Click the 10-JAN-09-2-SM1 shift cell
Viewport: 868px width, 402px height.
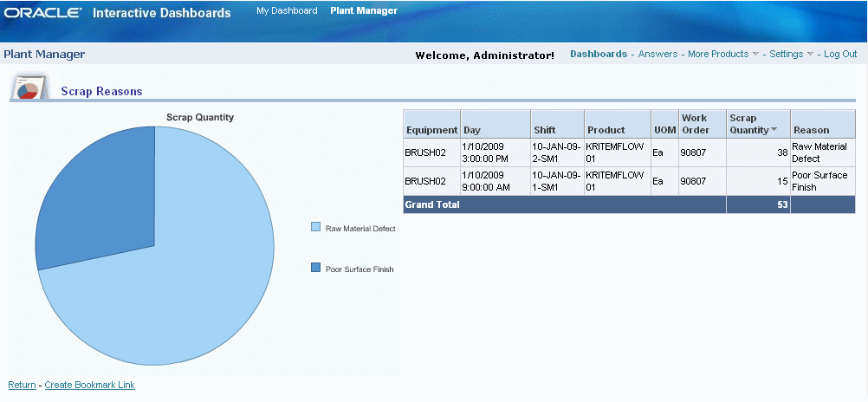click(x=556, y=152)
